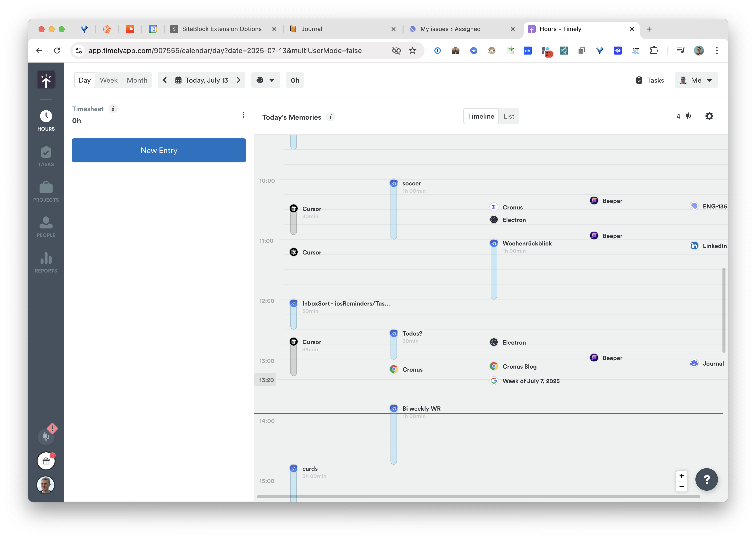
Task: Switch calendar to Month view
Action: [137, 80]
